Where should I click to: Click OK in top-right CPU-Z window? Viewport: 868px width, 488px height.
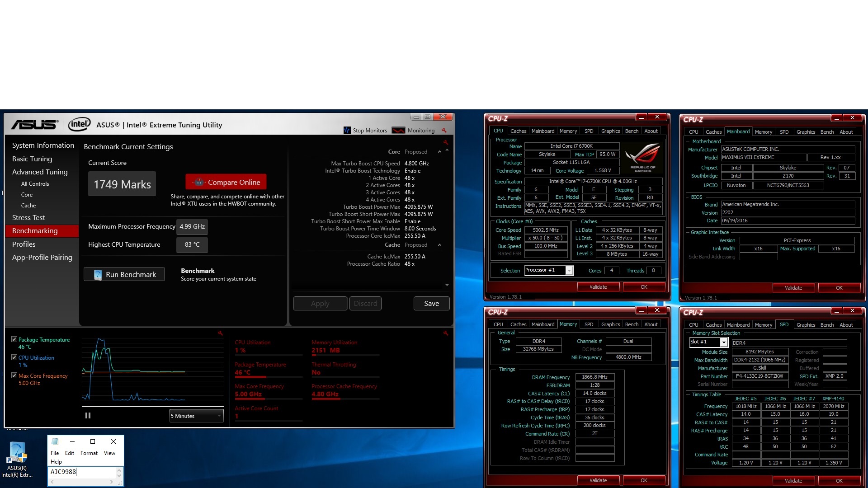pos(839,288)
